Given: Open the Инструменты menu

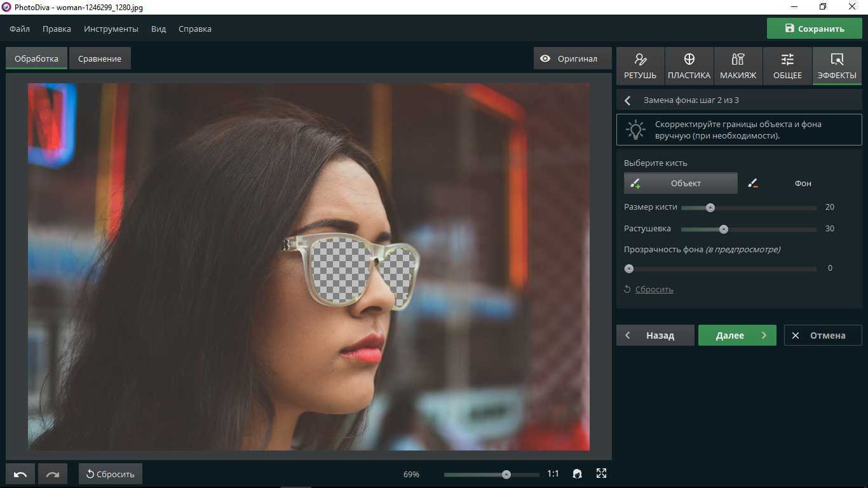Looking at the screenshot, I should tap(111, 29).
